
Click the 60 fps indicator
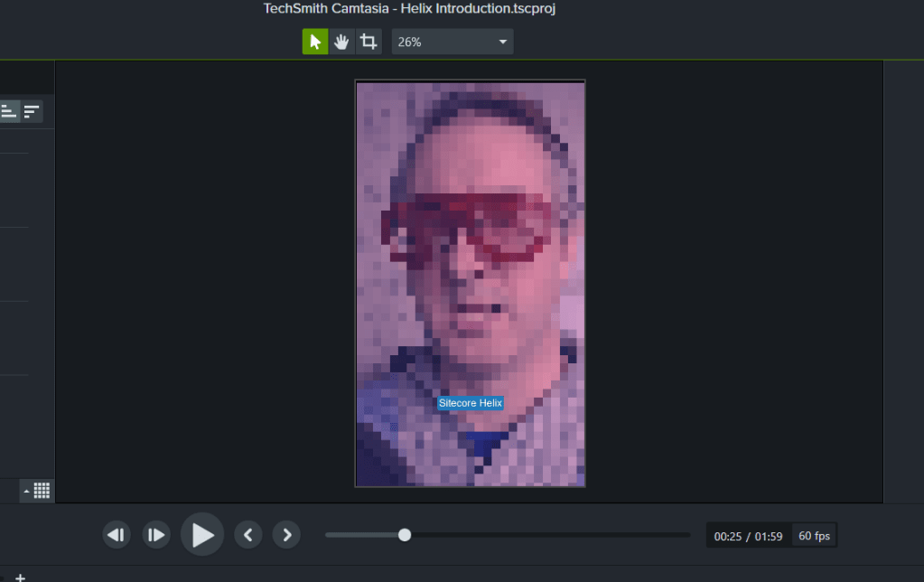(813, 535)
